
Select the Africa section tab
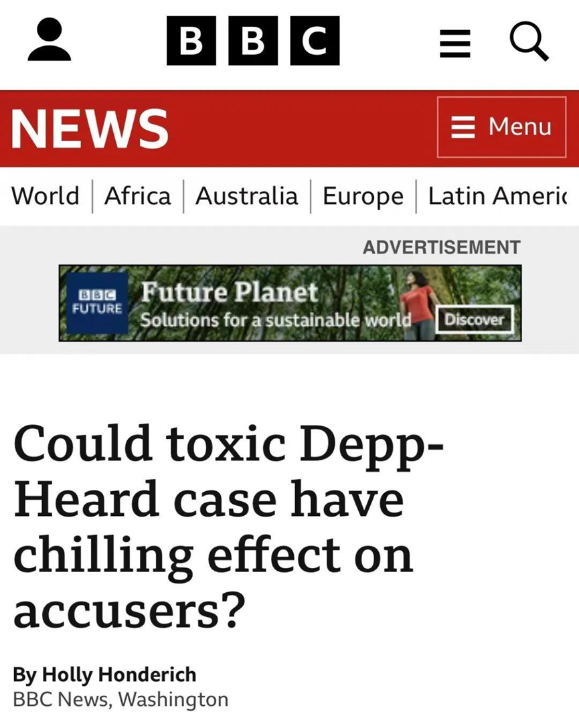[x=138, y=195]
